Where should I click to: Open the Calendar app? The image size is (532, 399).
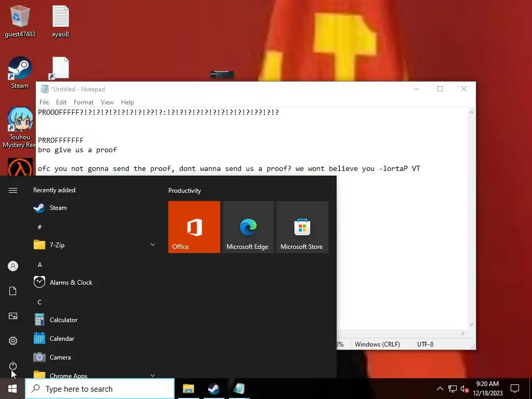[x=95, y=338]
